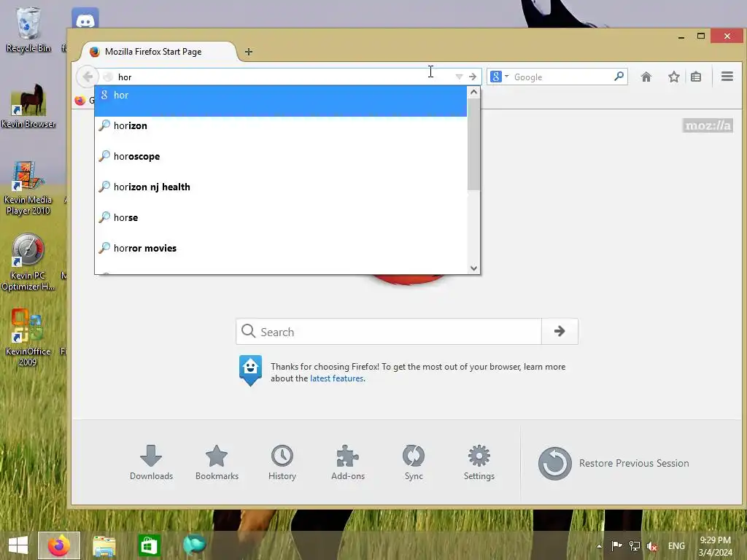
Task: Click the Discord desktop icon
Action: (85, 18)
